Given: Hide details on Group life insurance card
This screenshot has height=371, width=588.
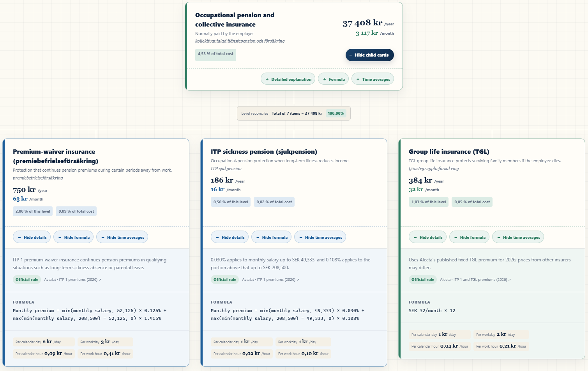Looking at the screenshot, I should [x=427, y=237].
